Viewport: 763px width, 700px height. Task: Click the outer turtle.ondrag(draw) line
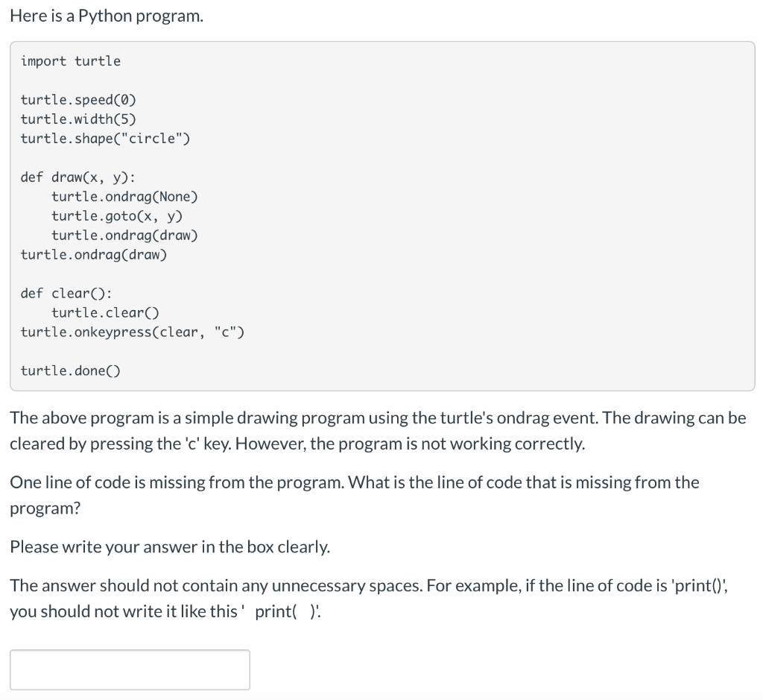93,254
